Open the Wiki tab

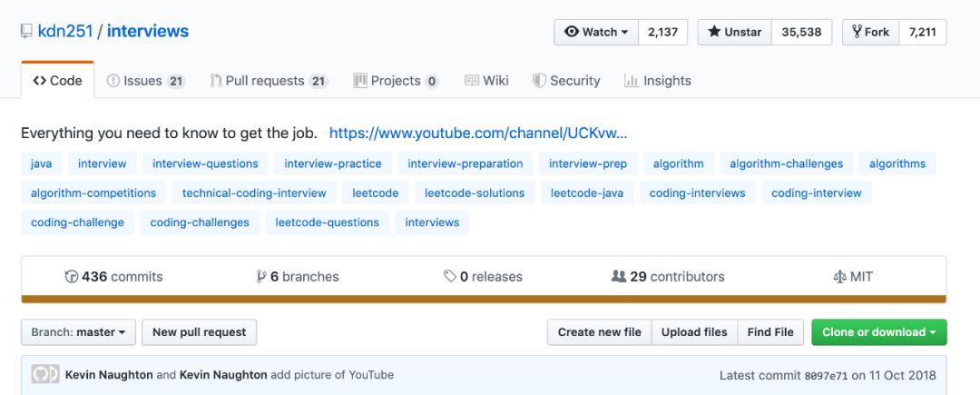(487, 81)
